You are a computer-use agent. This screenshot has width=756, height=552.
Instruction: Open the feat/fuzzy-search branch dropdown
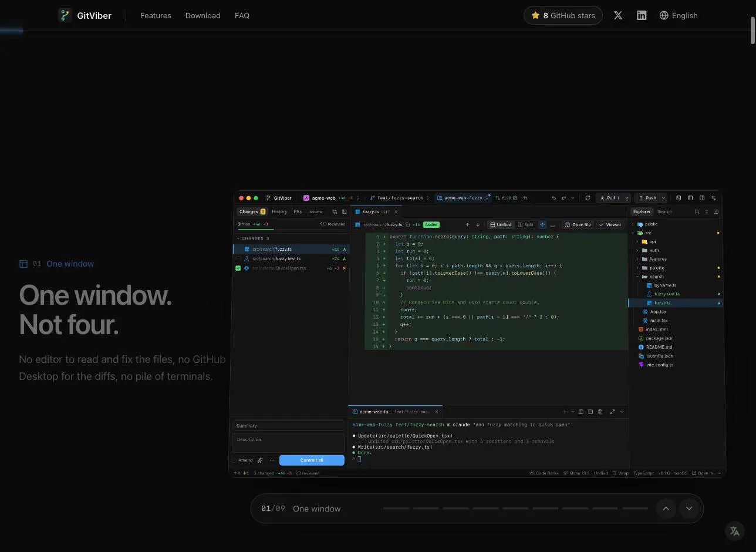click(399, 198)
